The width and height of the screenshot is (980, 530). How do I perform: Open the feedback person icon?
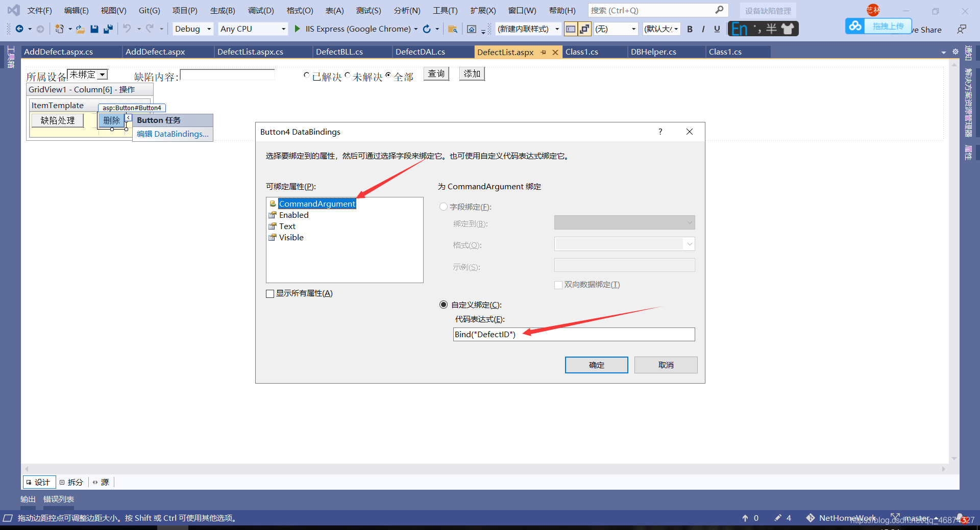962,29
